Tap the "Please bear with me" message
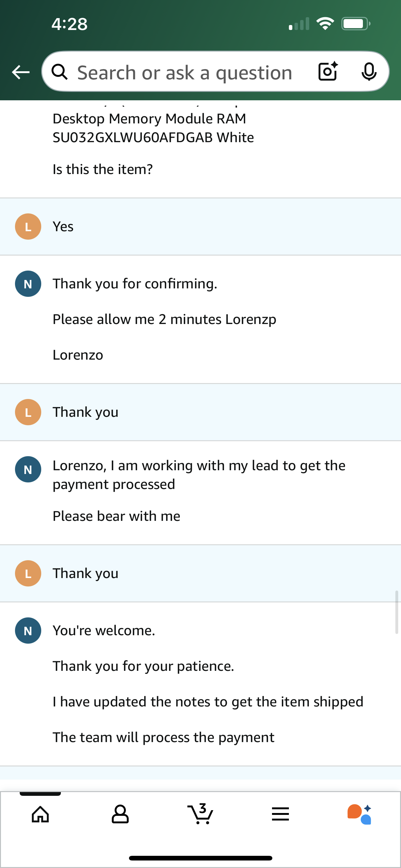Image resolution: width=401 pixels, height=868 pixels. click(x=116, y=516)
